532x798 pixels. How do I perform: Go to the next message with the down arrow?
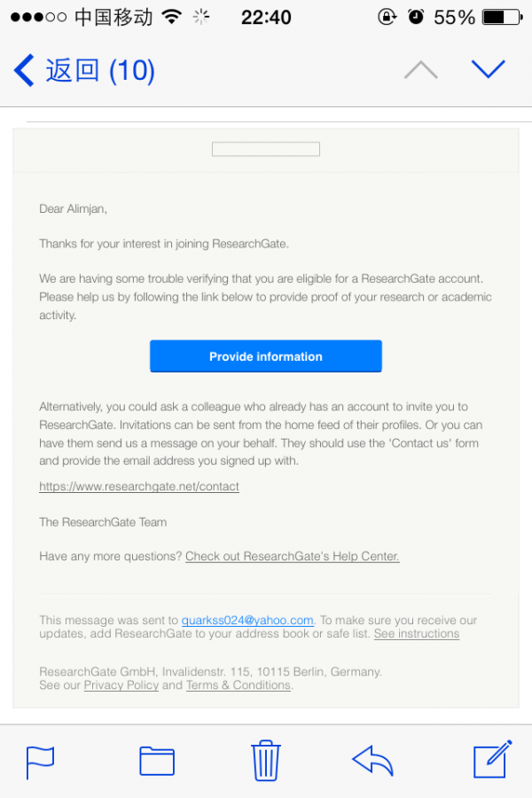489,69
